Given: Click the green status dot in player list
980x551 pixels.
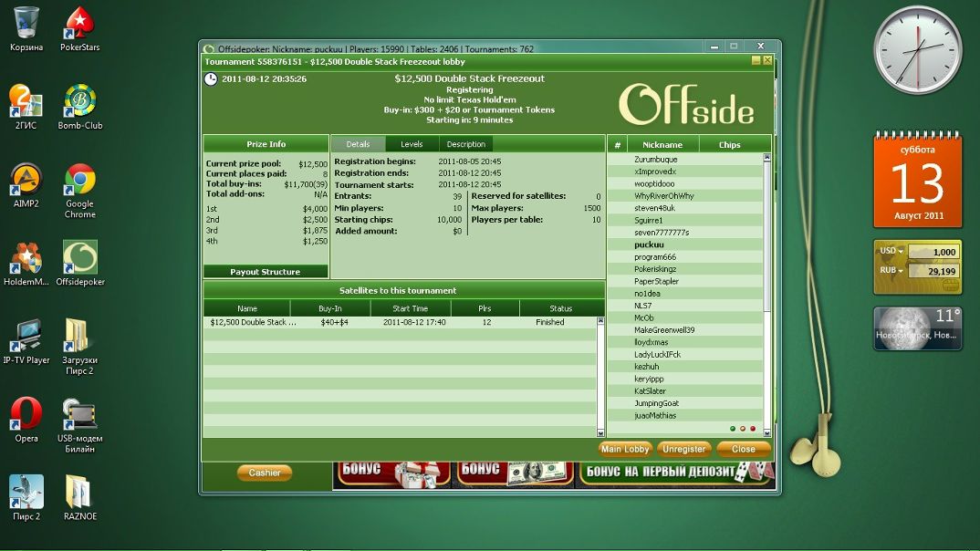Looking at the screenshot, I should click(x=732, y=428).
